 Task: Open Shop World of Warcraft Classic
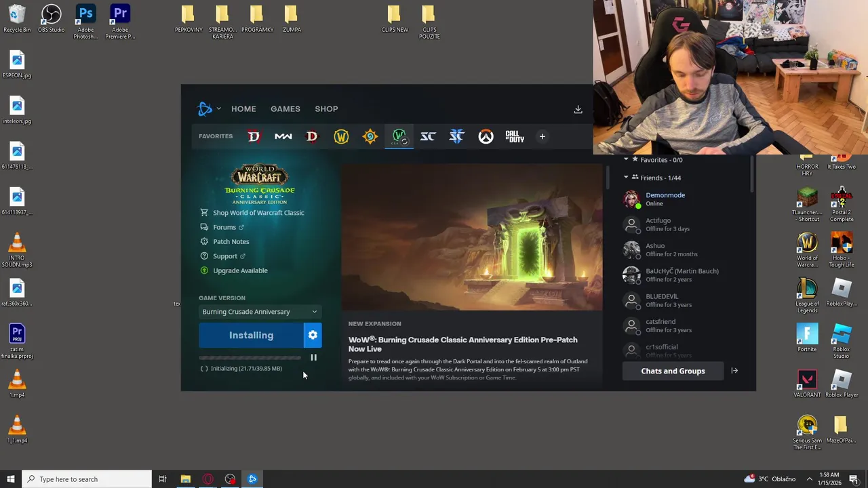[252, 213]
